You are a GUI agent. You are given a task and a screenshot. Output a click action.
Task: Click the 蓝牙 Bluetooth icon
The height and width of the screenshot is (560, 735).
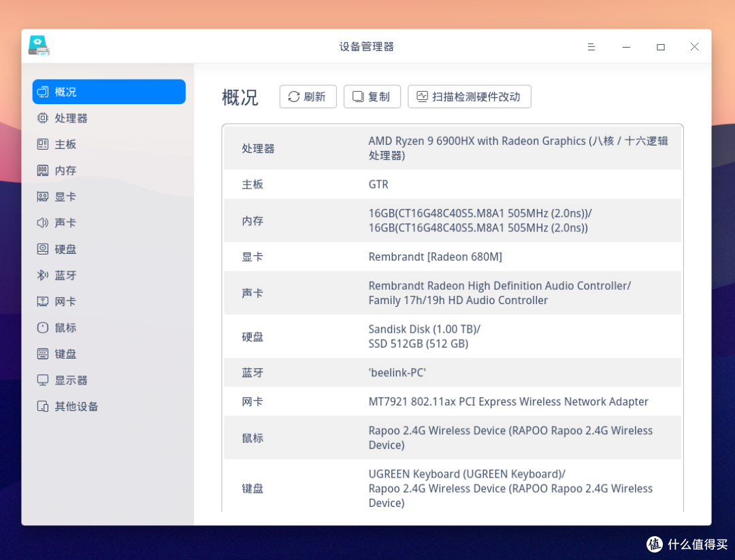43,275
